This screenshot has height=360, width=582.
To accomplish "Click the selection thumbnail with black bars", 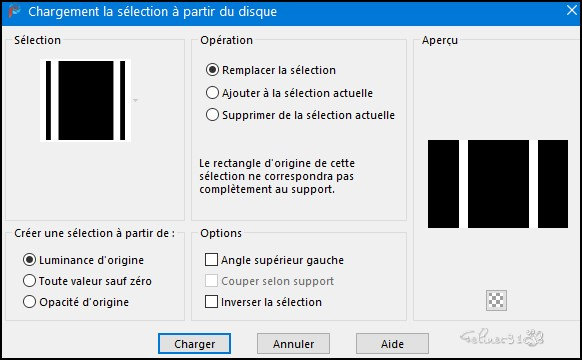I will [85, 100].
